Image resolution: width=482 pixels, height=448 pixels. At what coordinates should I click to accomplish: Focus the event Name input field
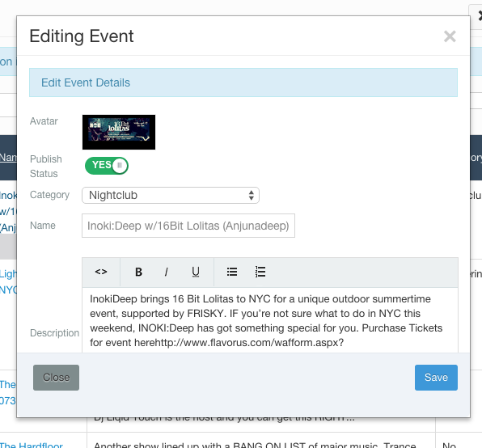click(188, 226)
